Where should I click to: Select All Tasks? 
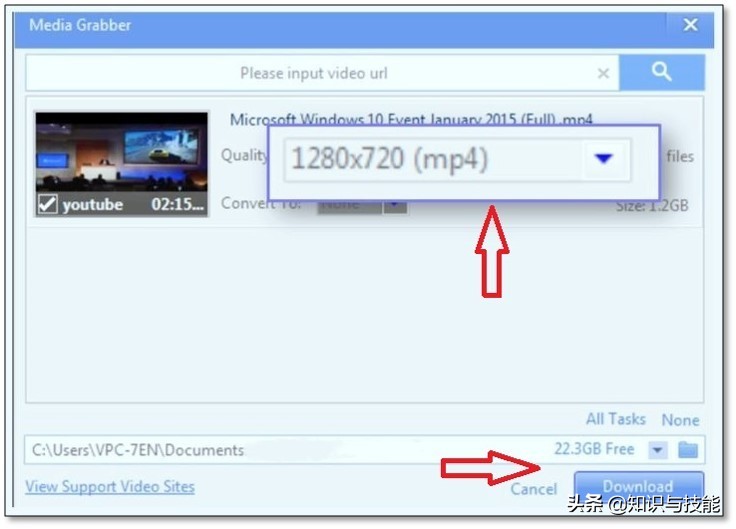(615, 419)
